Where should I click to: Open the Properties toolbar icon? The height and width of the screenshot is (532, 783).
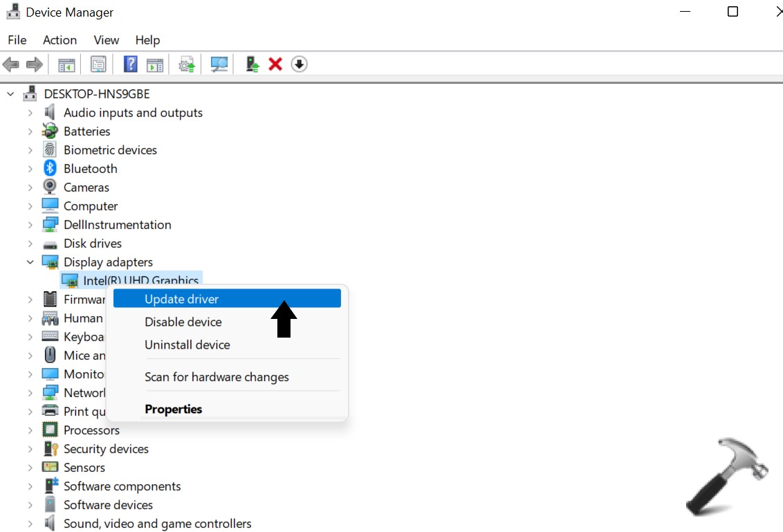98,64
